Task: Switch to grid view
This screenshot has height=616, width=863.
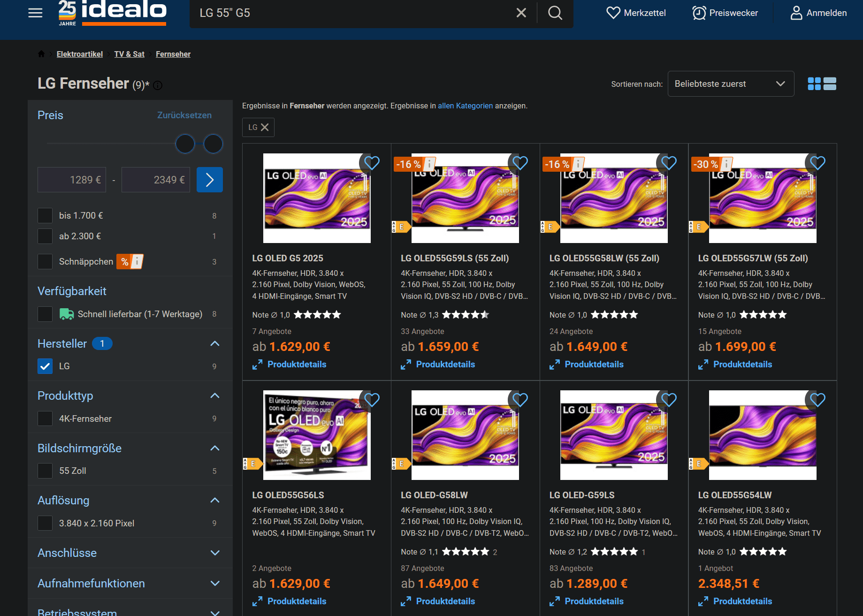Action: 814,84
